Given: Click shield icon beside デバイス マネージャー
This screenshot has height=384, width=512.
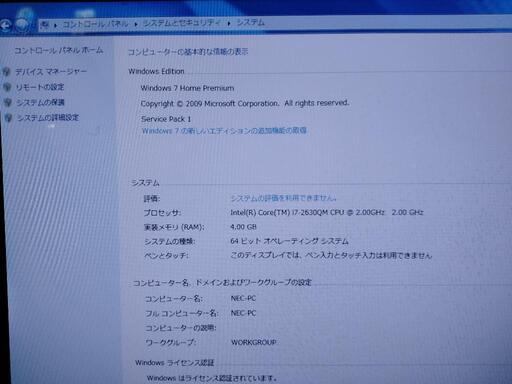Looking at the screenshot, I should 6,72.
